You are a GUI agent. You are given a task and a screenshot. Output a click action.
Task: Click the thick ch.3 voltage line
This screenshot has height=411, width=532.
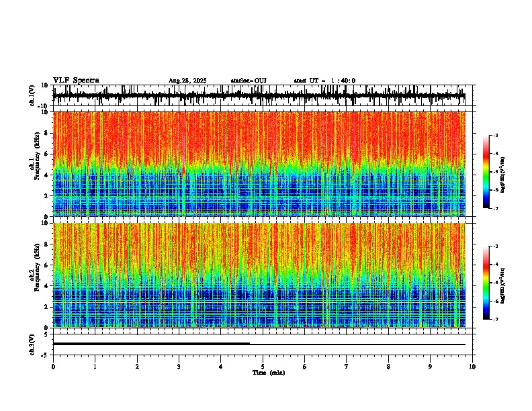point(151,344)
